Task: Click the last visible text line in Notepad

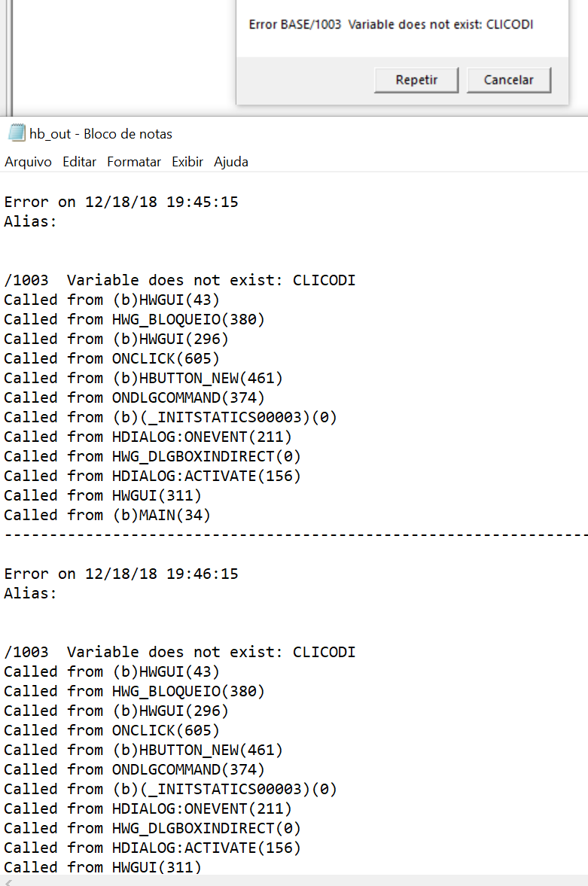Action: tap(102, 867)
